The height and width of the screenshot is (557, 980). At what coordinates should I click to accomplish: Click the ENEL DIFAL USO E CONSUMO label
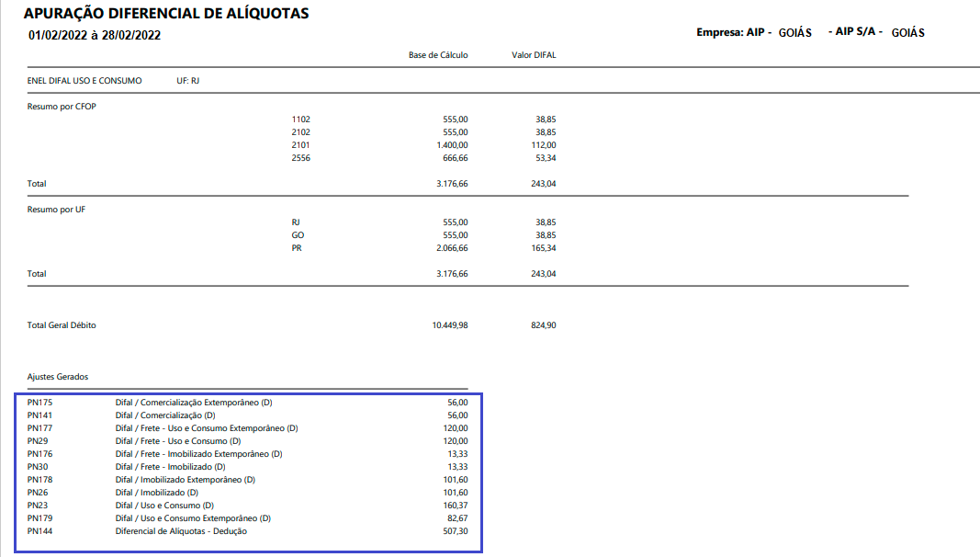pyautogui.click(x=84, y=81)
